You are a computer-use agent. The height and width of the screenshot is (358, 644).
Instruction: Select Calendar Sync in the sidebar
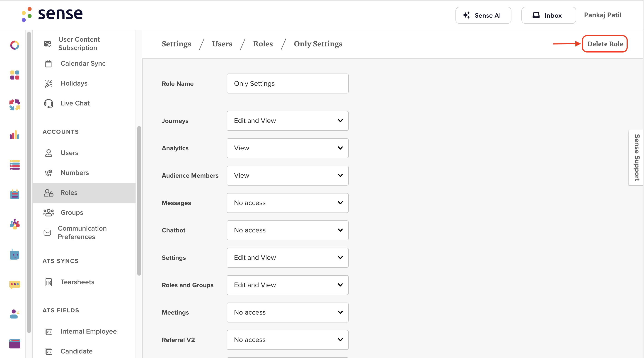pos(83,63)
